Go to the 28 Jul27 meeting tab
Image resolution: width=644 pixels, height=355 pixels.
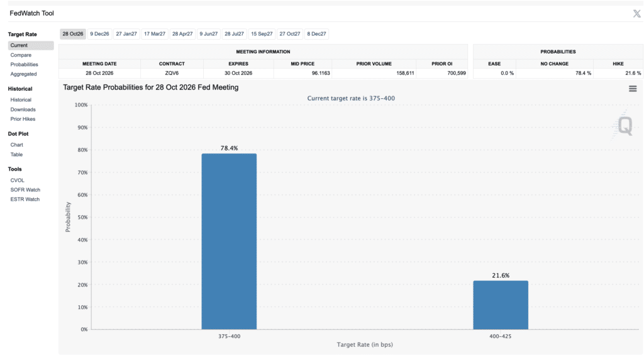tap(235, 34)
